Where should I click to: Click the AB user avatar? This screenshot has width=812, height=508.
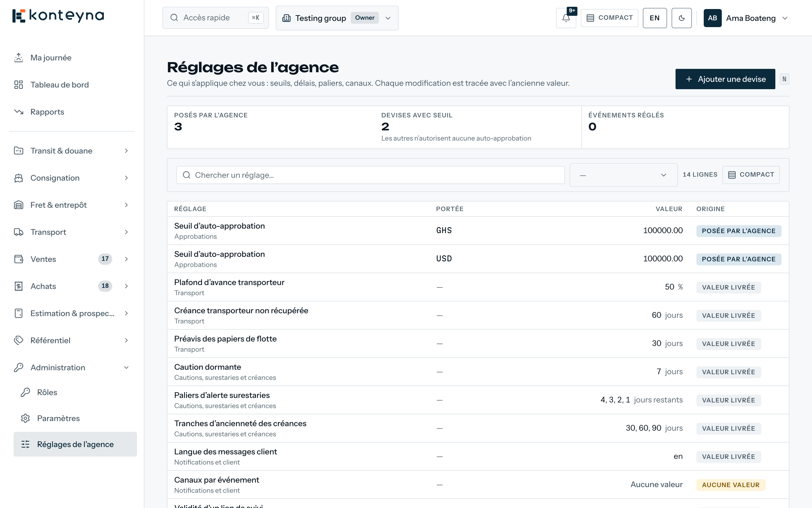tap(712, 18)
